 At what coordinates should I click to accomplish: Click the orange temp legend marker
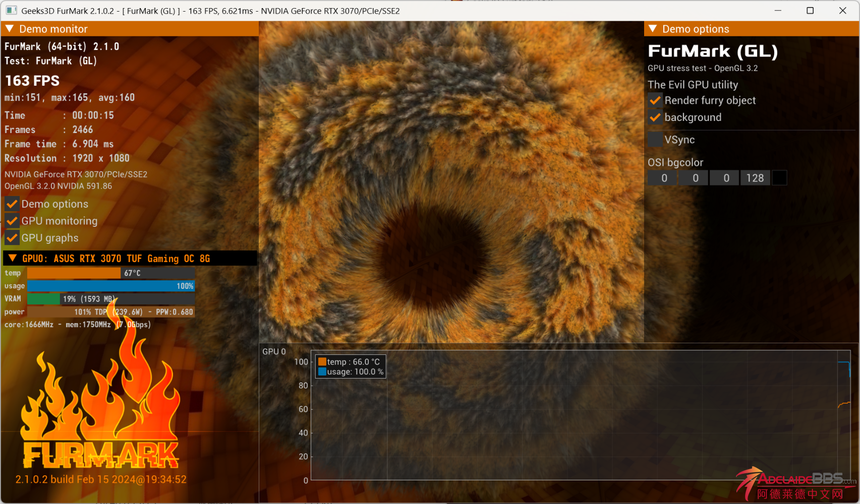(x=322, y=362)
